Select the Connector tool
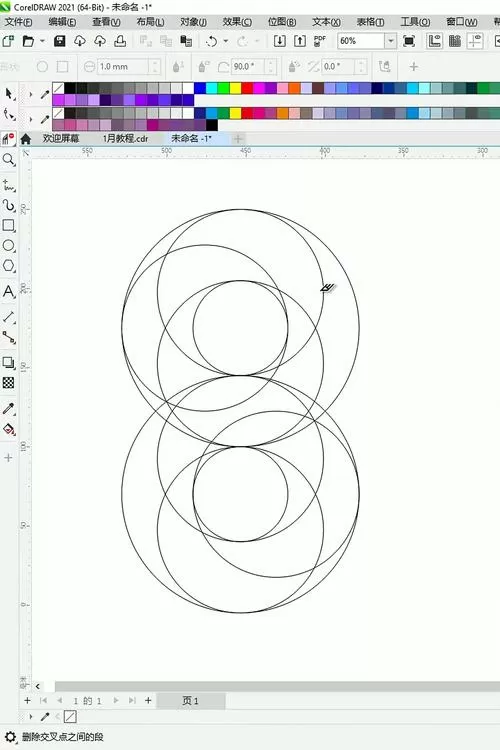500x750 pixels. tap(9, 337)
